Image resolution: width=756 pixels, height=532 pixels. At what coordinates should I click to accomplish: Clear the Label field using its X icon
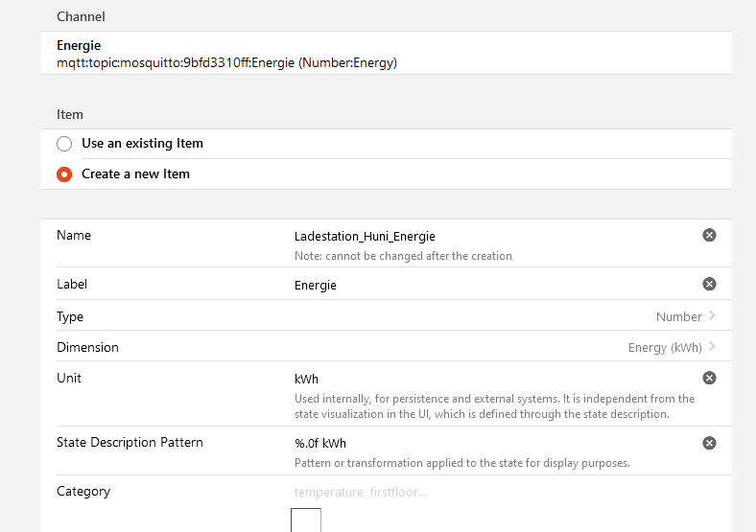tap(709, 284)
